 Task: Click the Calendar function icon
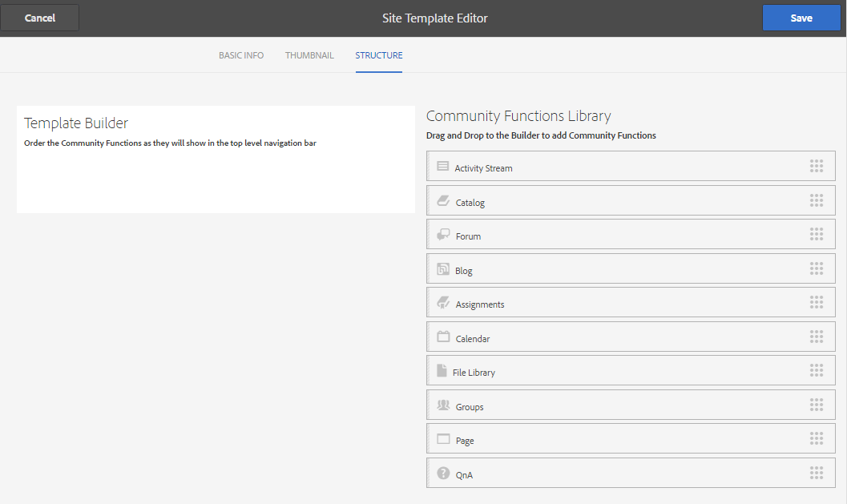point(443,337)
